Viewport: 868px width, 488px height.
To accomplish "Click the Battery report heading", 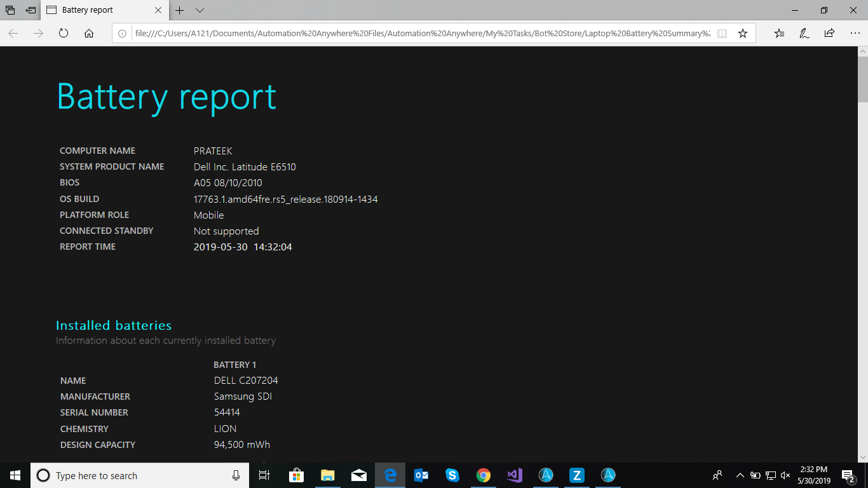I will (166, 97).
